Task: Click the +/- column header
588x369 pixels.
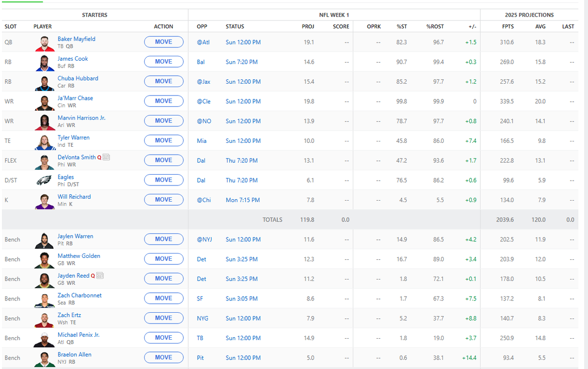Action: (472, 26)
